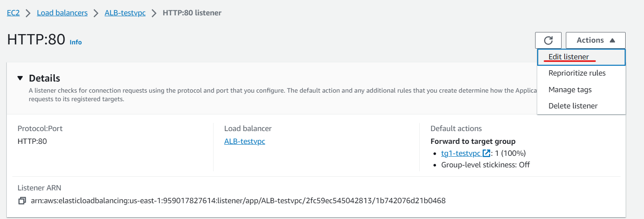Image resolution: width=644 pixels, height=219 pixels.
Task: Copy the Listener ARN using the copy icon
Action: [x=22, y=200]
